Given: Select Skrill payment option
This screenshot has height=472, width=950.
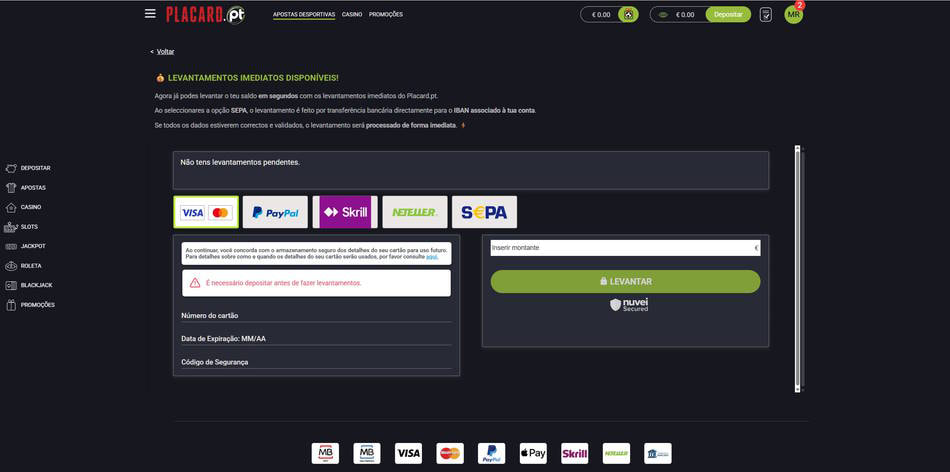Looking at the screenshot, I should coord(345,212).
